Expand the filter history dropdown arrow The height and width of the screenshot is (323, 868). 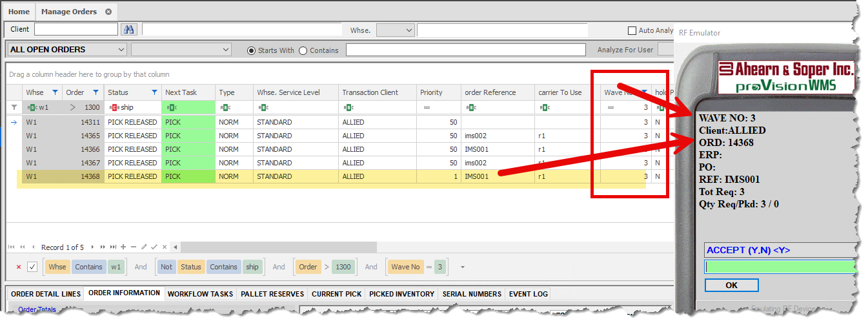462,267
